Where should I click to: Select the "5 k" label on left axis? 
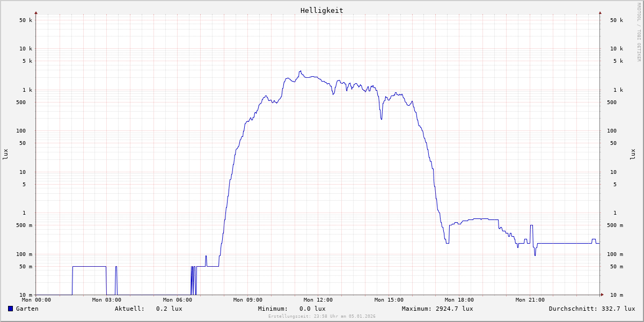coord(27,61)
